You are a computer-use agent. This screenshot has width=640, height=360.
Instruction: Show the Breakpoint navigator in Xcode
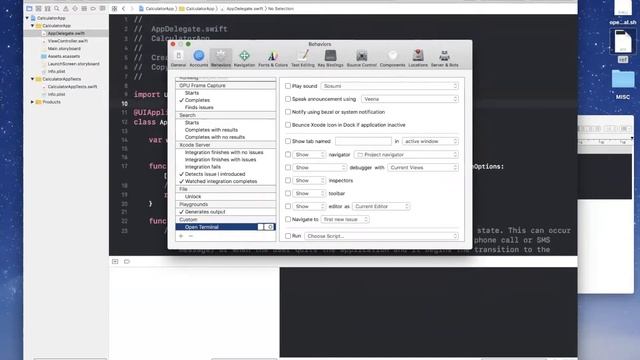(93, 8)
